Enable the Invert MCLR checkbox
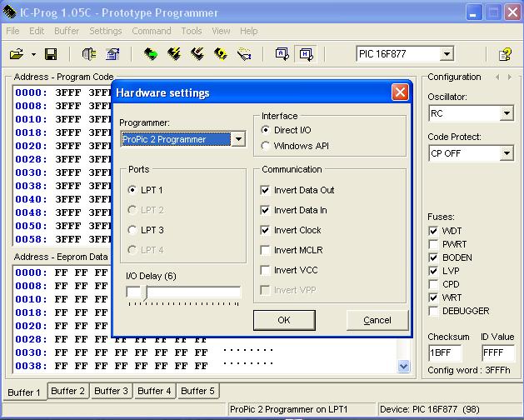This screenshot has width=524, height=420. pos(266,250)
